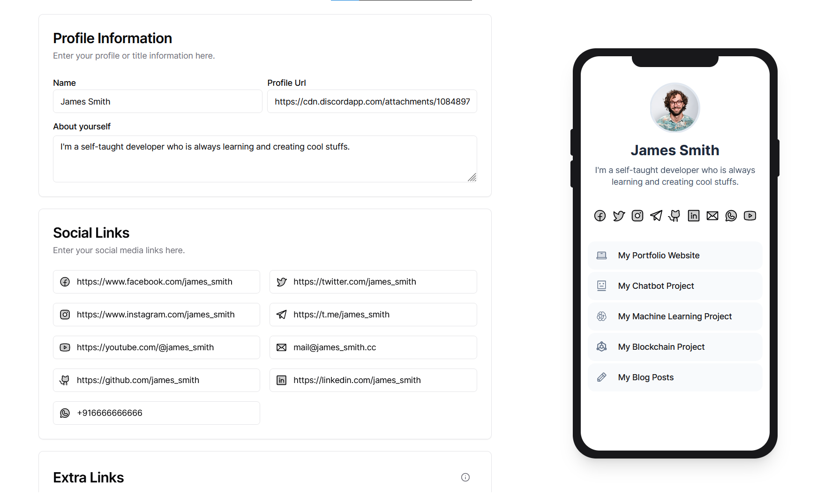
Task: Select the brain icon on My Machine Learning Project
Action: tap(601, 316)
